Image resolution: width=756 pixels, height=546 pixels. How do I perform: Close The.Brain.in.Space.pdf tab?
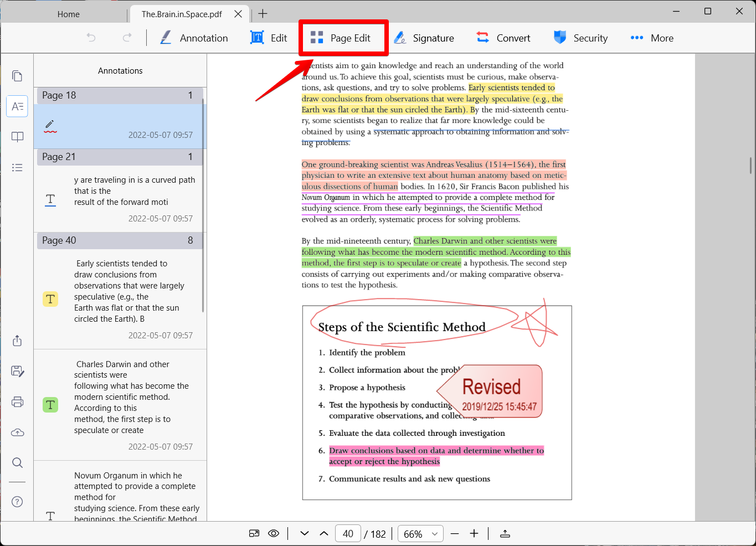coord(238,14)
